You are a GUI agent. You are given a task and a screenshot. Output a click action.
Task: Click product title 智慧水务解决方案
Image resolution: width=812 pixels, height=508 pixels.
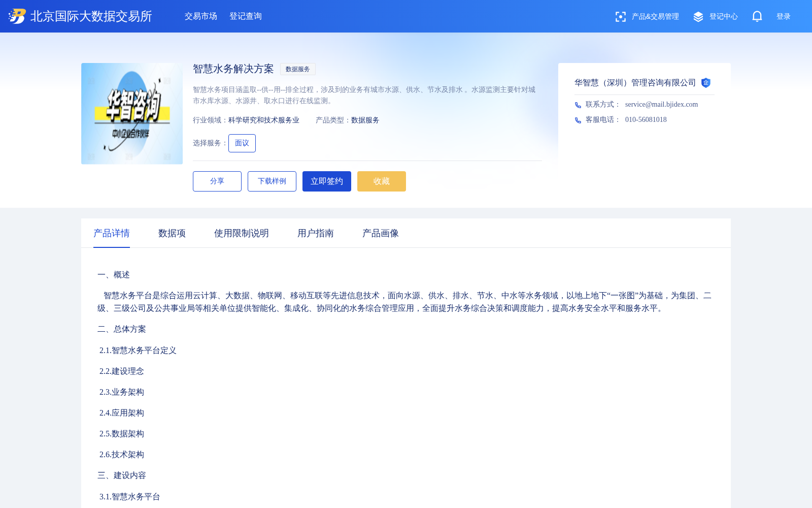233,69
